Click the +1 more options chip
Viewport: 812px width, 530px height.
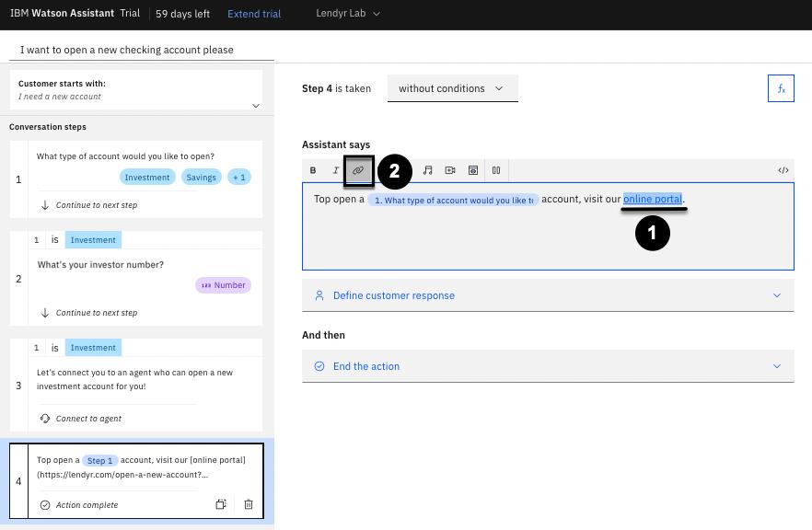pyautogui.click(x=239, y=177)
